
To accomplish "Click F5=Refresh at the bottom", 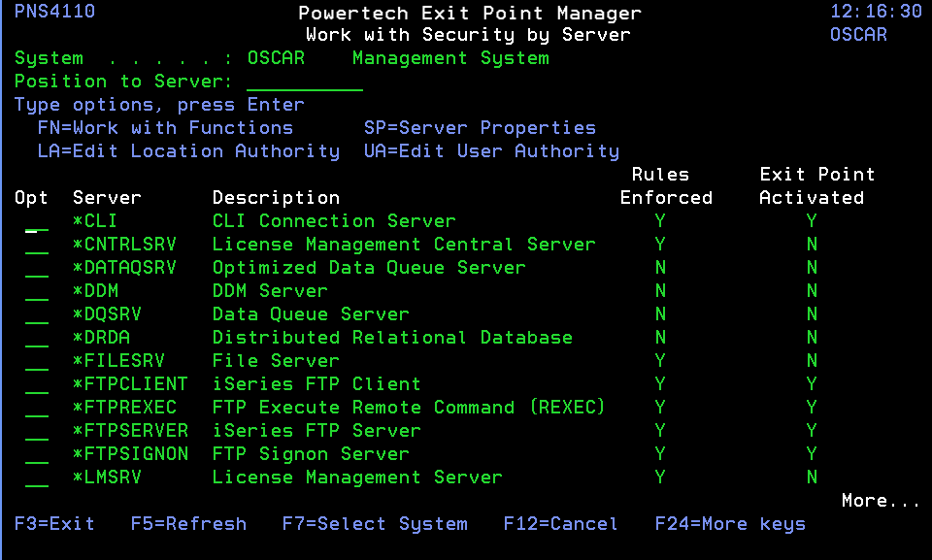I will [188, 524].
